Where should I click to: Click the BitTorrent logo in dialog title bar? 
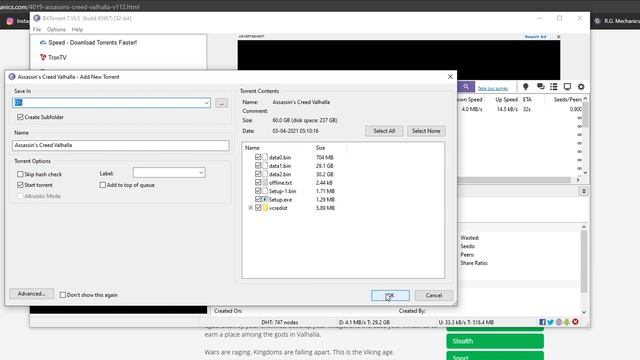(x=12, y=77)
